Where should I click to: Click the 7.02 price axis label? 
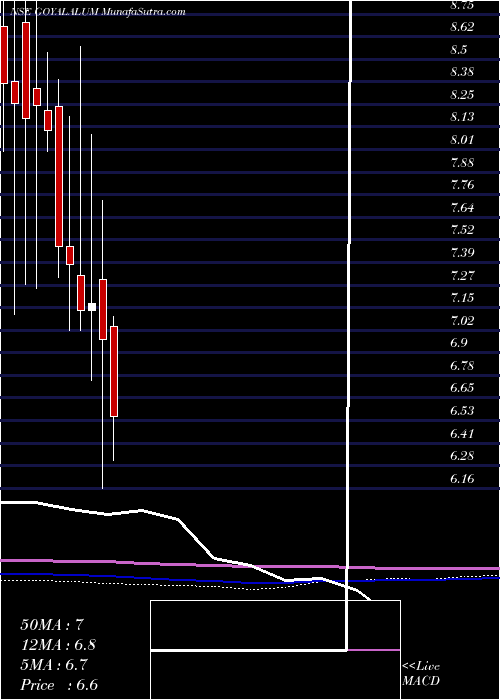[462, 321]
